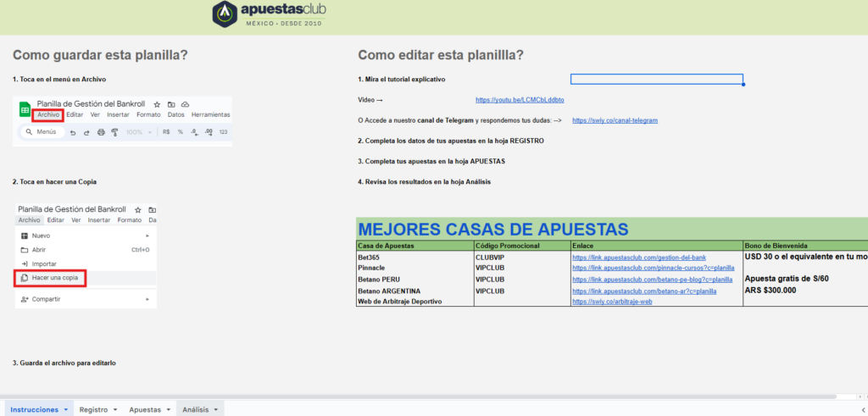Open the swiy.co canal-telegram link
Viewport: 868px width, 416px height.
click(x=615, y=120)
